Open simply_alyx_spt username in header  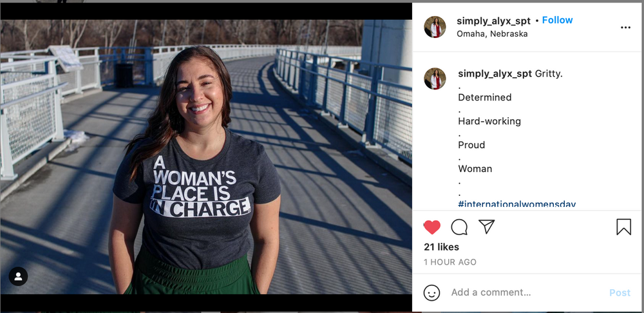coord(493,21)
